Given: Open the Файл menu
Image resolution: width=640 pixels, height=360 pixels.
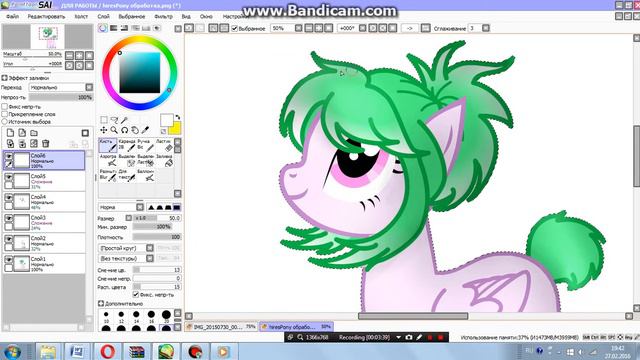Looking at the screenshot, I should pyautogui.click(x=12, y=16).
